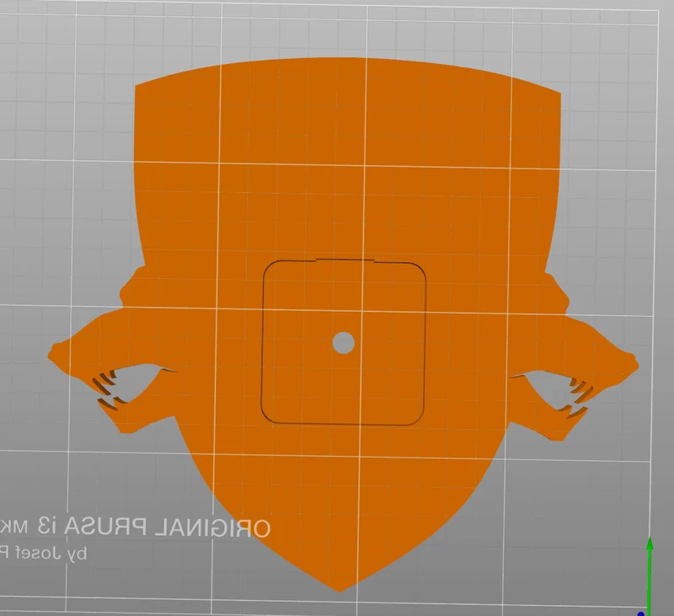Click the shield's upper-left corner

[137, 88]
